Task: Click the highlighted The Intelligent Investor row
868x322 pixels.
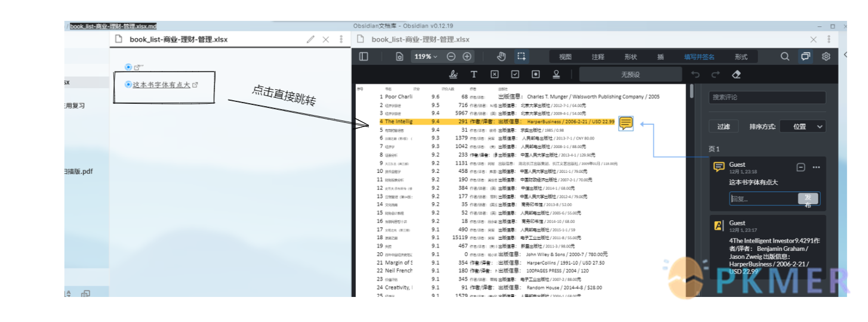Action: pyautogui.click(x=497, y=122)
